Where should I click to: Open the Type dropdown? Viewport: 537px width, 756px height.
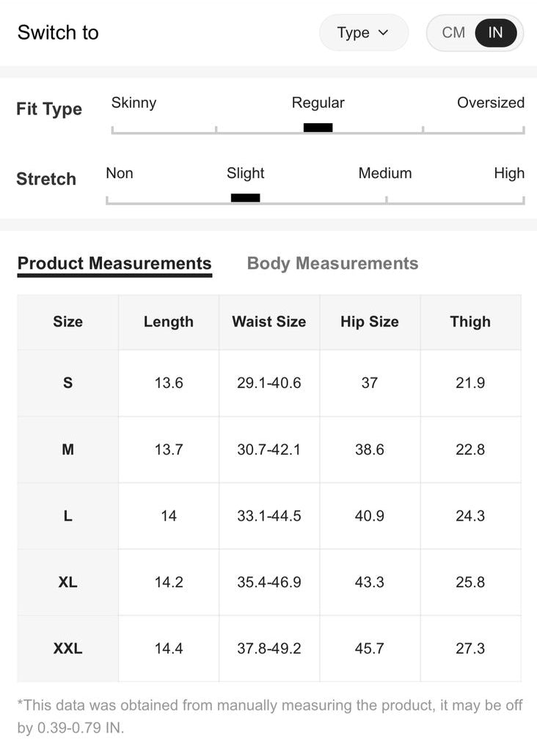tap(362, 33)
